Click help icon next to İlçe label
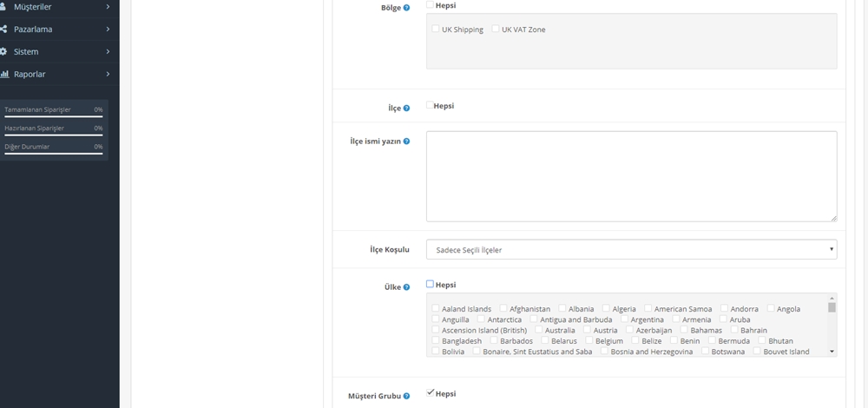Image resolution: width=868 pixels, height=408 pixels. click(406, 109)
